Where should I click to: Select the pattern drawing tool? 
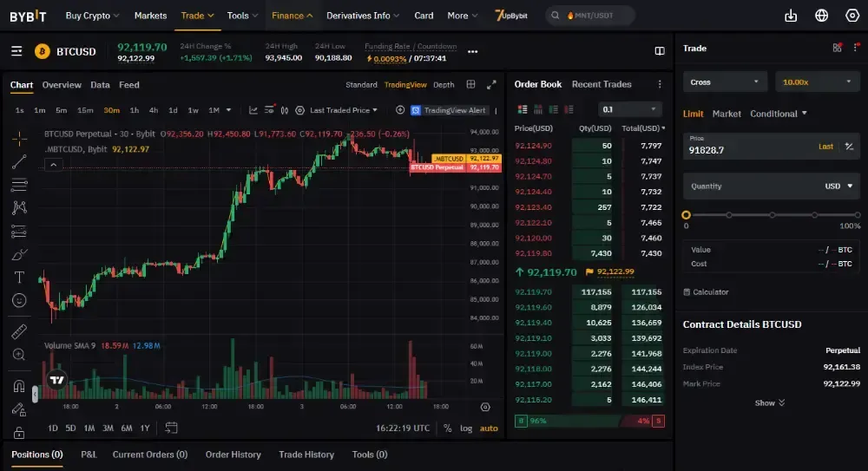[19, 207]
